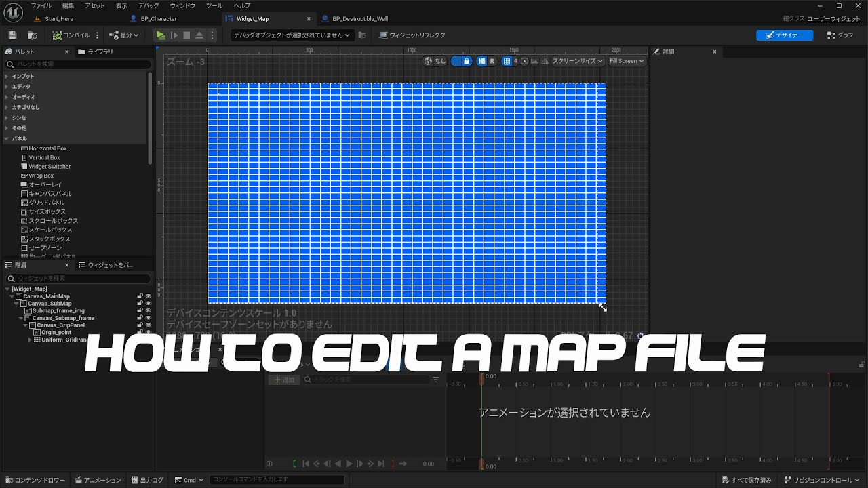Click the palette search field
The height and width of the screenshot is (488, 868).
(x=79, y=64)
